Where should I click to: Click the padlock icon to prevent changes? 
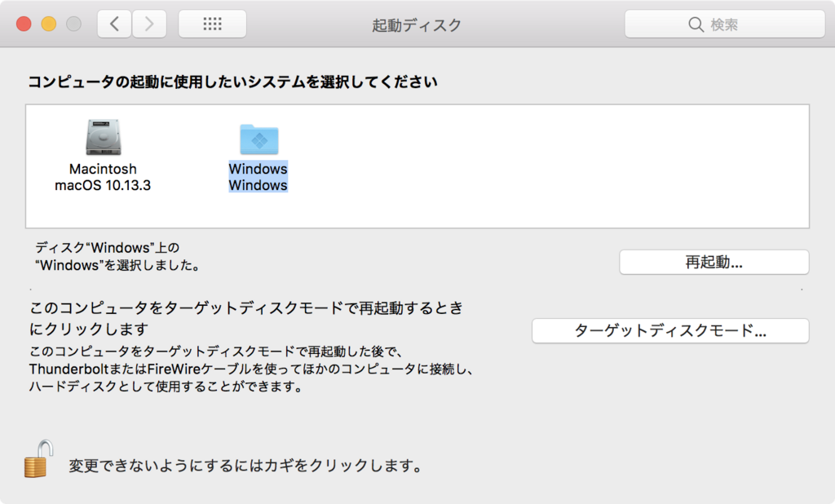pyautogui.click(x=39, y=459)
